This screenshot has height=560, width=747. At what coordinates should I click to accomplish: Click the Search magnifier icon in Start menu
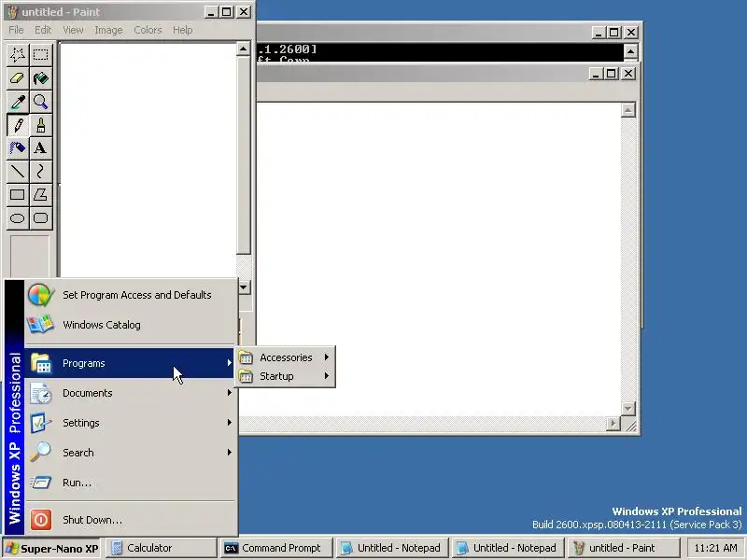40,452
